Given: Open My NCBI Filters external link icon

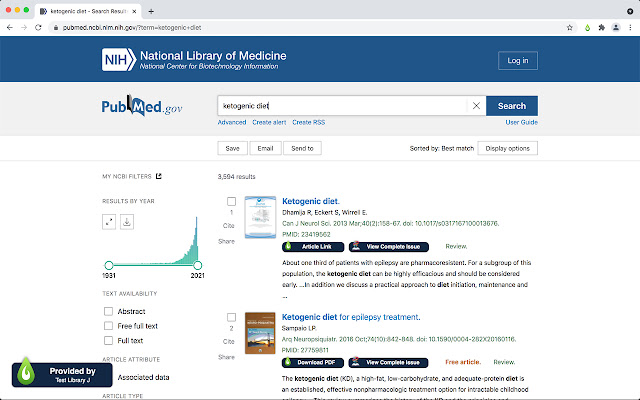Looking at the screenshot, I should pos(158,176).
